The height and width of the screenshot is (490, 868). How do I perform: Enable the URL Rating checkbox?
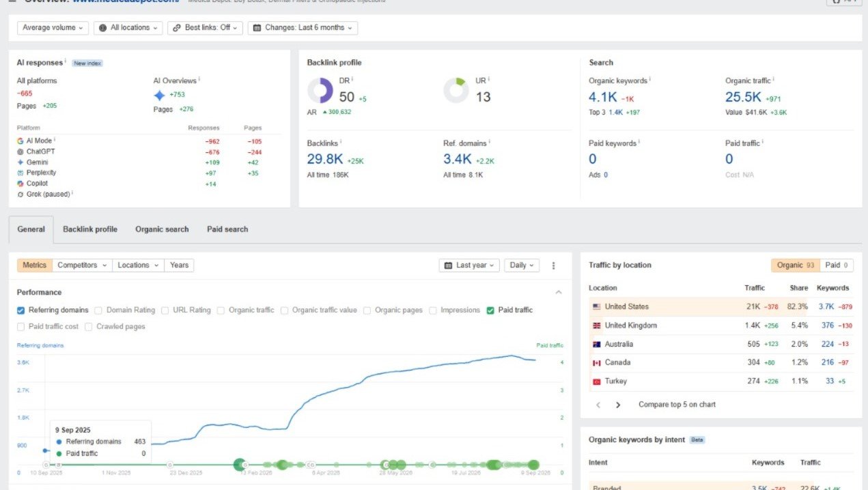(x=165, y=311)
